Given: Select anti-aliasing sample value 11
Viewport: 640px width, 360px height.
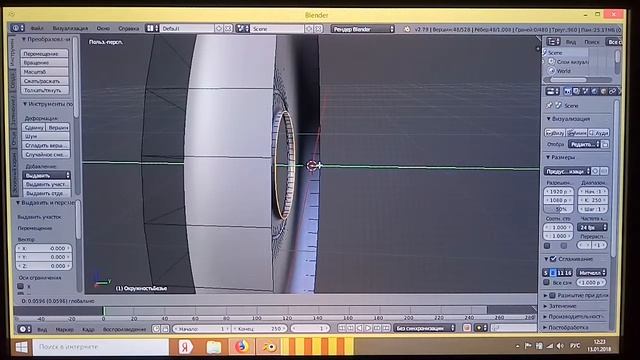Looking at the screenshot, I should pos(561,273).
